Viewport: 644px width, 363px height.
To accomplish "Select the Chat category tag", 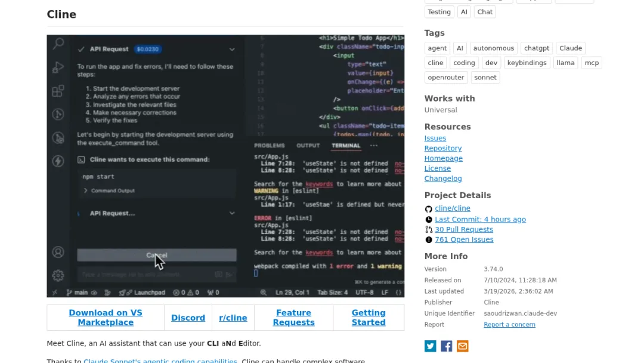I will 485,12.
